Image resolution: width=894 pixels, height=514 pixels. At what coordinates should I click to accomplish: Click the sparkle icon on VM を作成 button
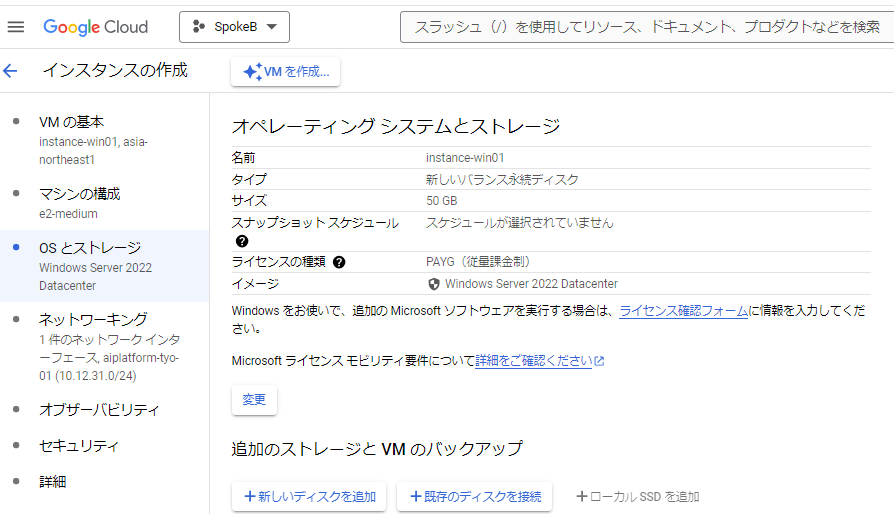coord(252,72)
